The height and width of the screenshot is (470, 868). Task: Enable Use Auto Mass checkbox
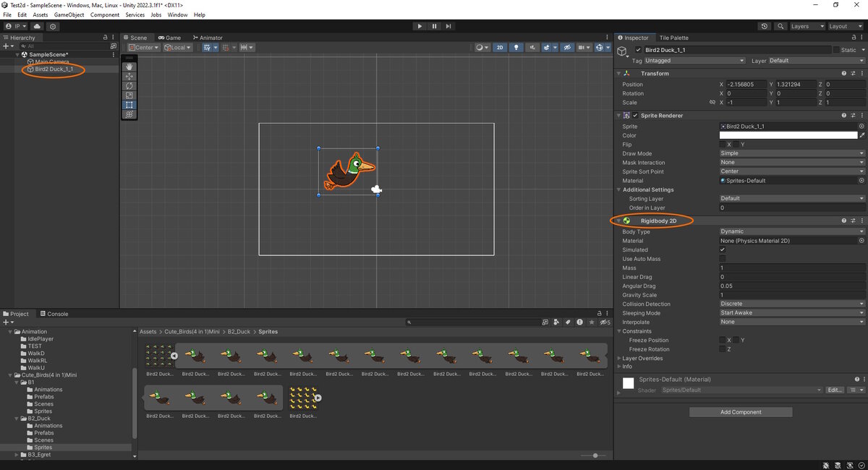(x=723, y=259)
